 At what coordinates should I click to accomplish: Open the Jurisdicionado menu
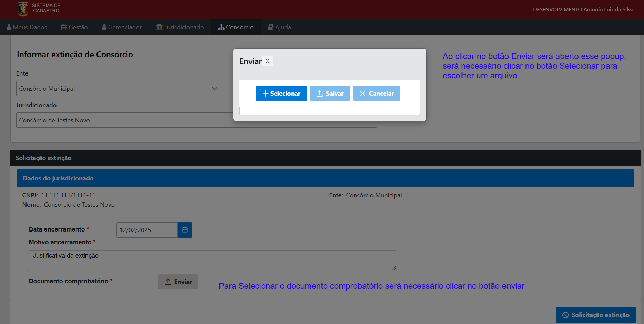(180, 27)
